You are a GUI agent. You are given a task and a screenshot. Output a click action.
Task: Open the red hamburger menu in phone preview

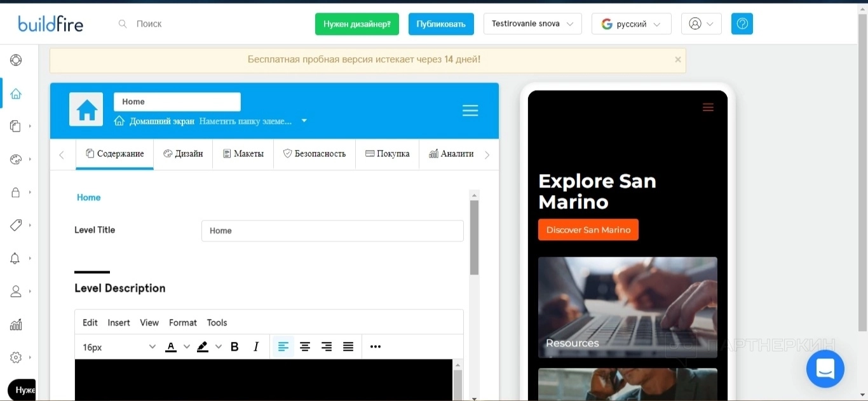click(708, 107)
